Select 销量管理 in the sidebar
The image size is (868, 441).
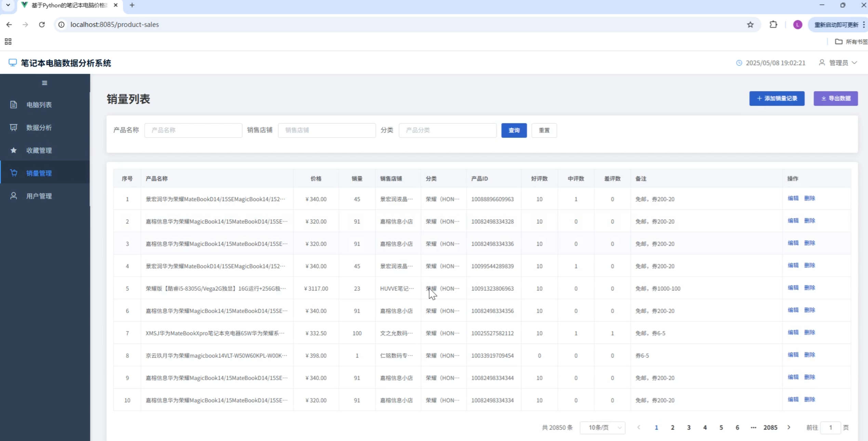39,173
